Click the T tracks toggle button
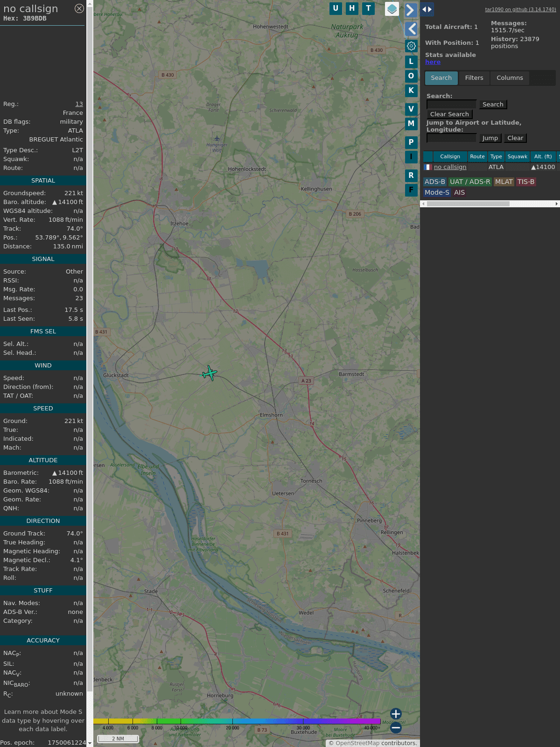560x747 pixels. [x=369, y=8]
